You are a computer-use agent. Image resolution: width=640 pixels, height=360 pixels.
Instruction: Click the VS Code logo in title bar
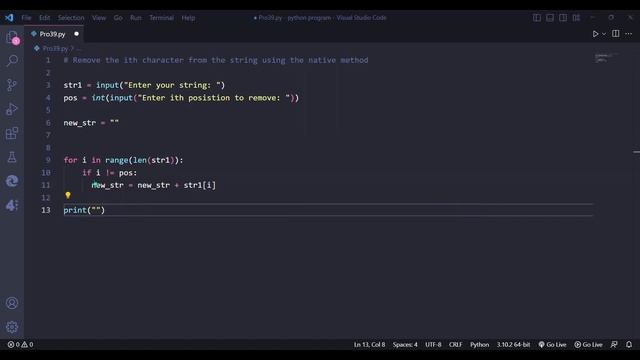tap(9, 18)
